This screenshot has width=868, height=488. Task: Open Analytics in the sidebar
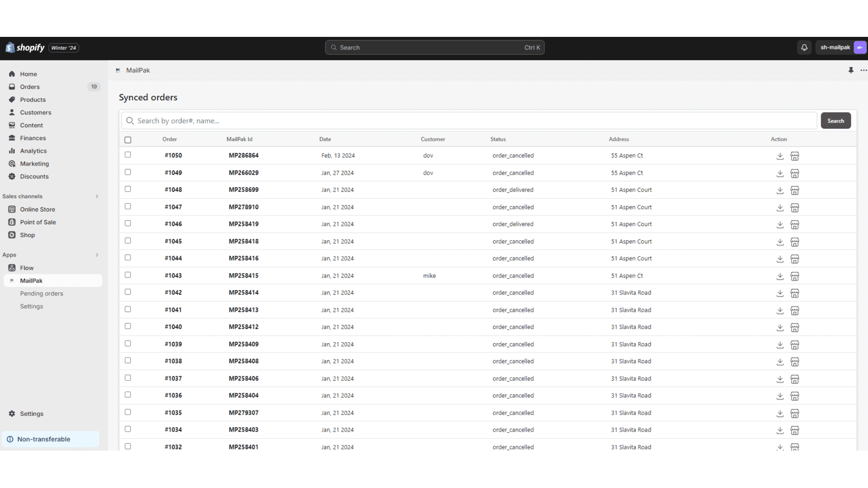click(34, 151)
